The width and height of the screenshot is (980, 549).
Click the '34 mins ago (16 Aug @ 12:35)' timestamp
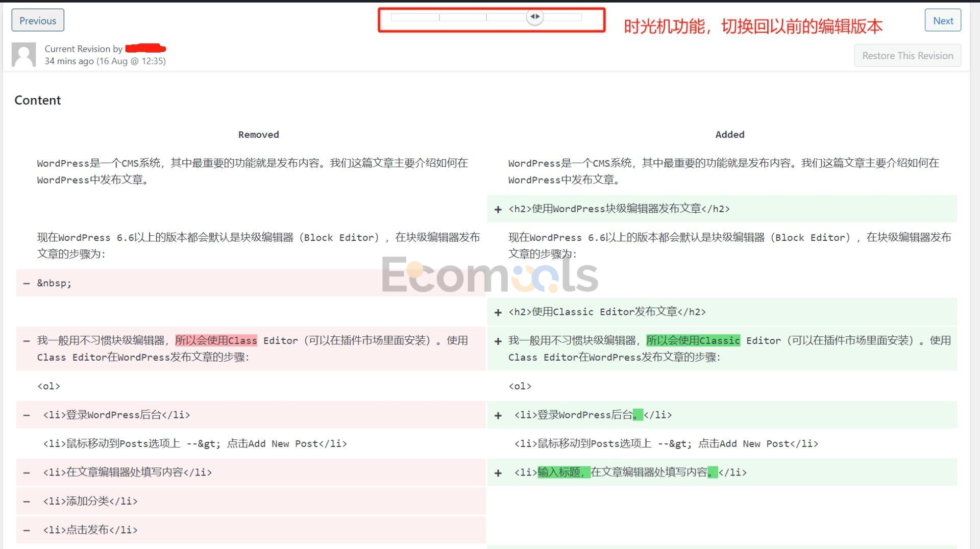click(x=105, y=61)
